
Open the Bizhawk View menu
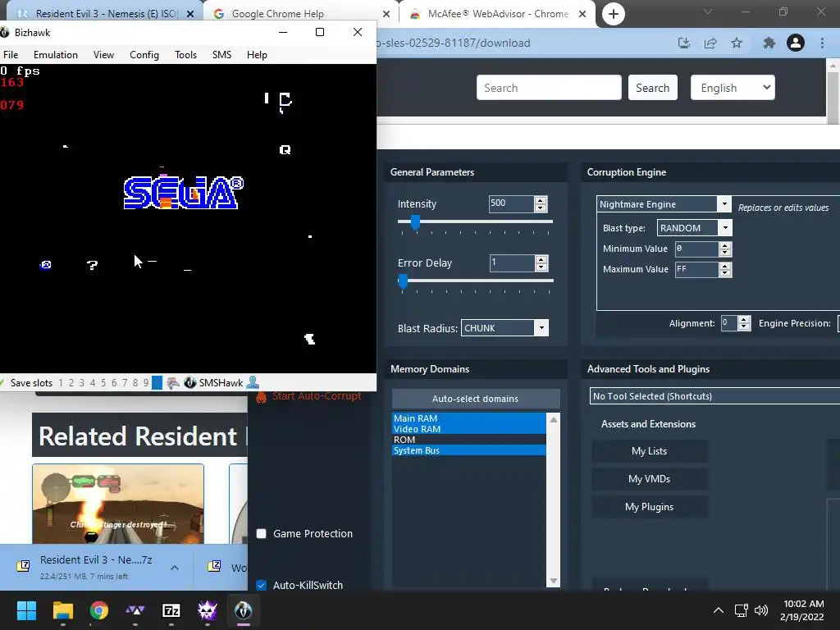pyautogui.click(x=103, y=55)
